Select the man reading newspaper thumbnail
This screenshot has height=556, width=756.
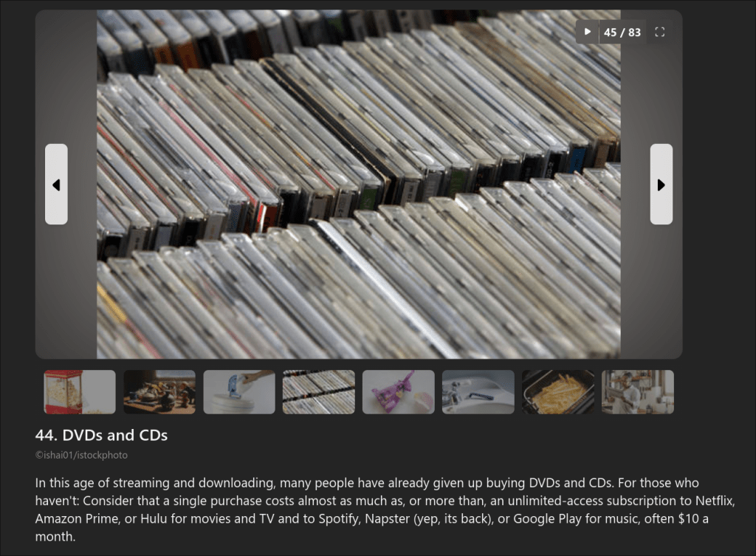(637, 392)
